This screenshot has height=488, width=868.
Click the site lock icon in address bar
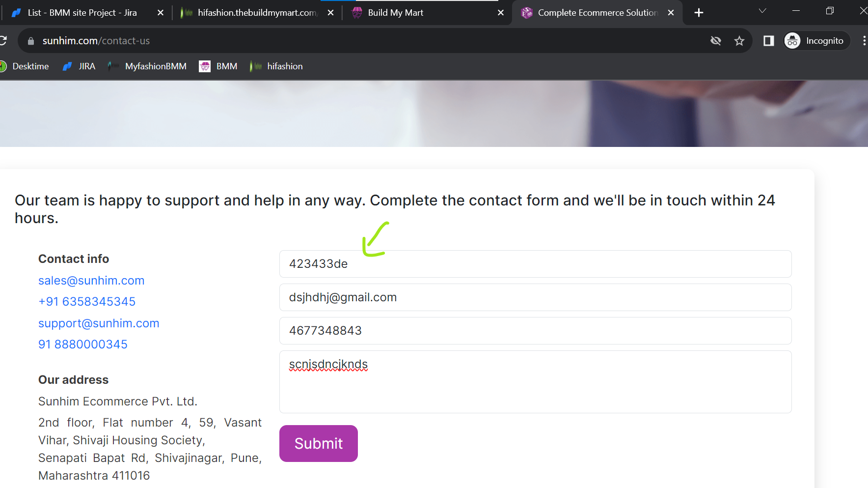click(x=31, y=41)
